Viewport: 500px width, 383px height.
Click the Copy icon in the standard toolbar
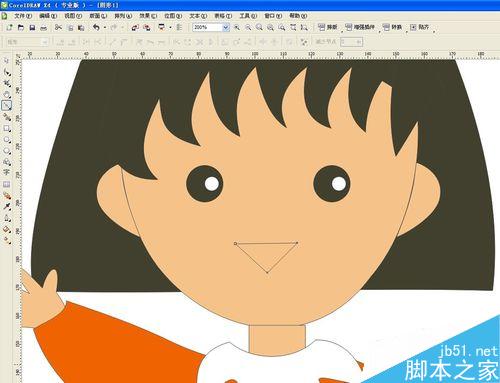pos(70,28)
